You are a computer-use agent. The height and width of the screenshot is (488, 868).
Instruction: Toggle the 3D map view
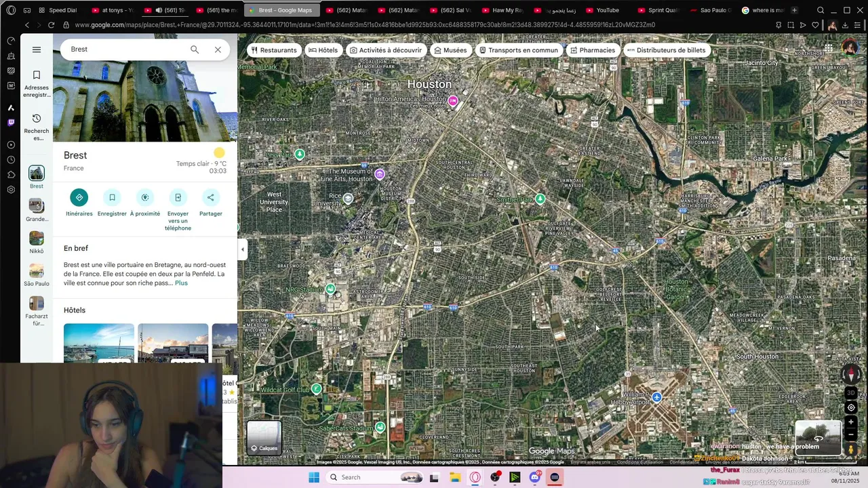pyautogui.click(x=851, y=392)
